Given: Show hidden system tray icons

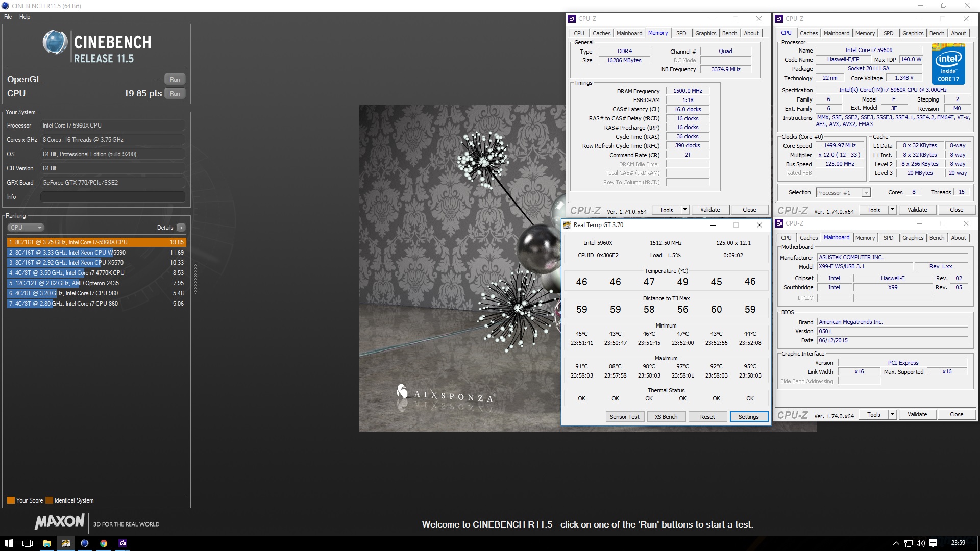Looking at the screenshot, I should (896, 543).
